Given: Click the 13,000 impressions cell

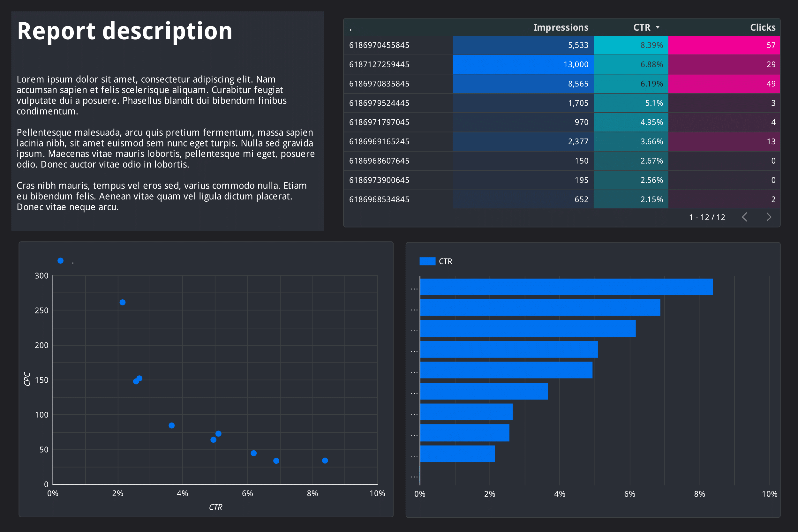Looking at the screenshot, I should [x=523, y=64].
